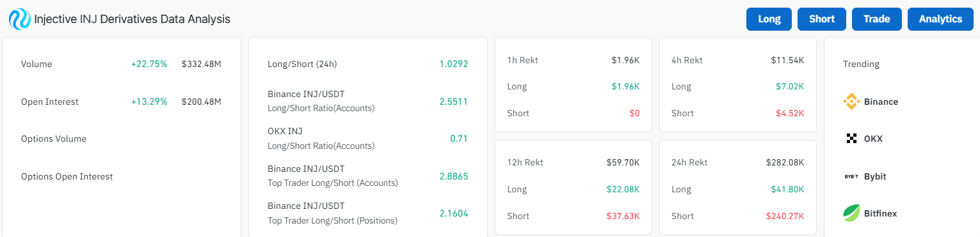
Task: Click the Top Trader Long/Short (Positions) row
Action: [x=367, y=213]
